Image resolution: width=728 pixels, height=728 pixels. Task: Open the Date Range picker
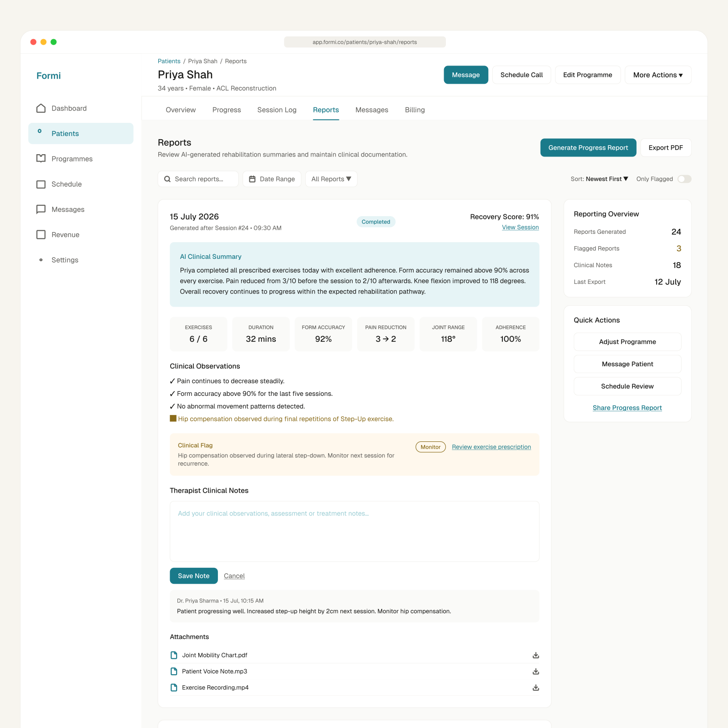pyautogui.click(x=272, y=179)
